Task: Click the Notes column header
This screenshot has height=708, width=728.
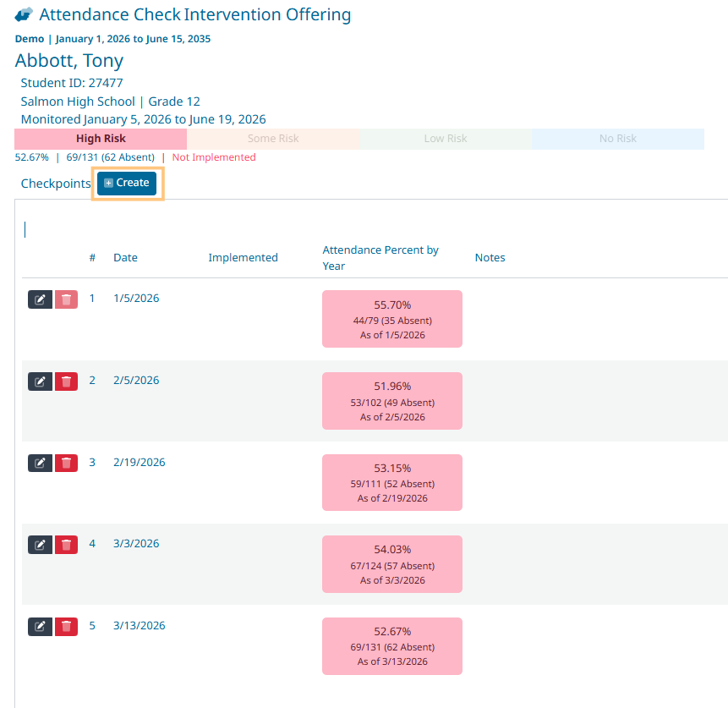Action: (490, 258)
